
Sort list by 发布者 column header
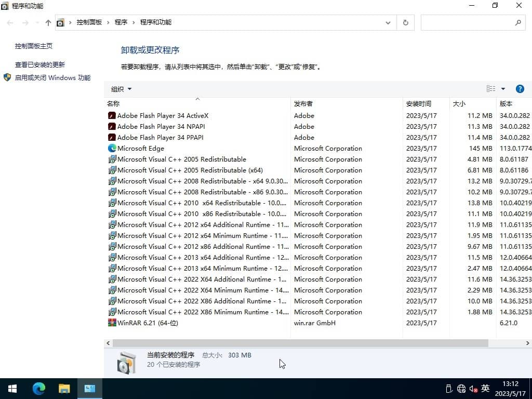tap(303, 103)
